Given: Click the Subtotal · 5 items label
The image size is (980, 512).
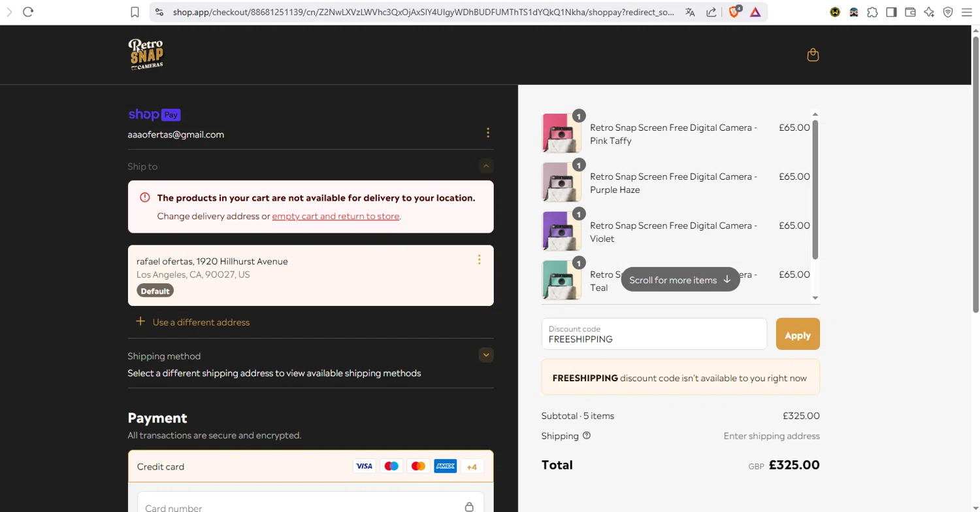Looking at the screenshot, I should coord(578,416).
